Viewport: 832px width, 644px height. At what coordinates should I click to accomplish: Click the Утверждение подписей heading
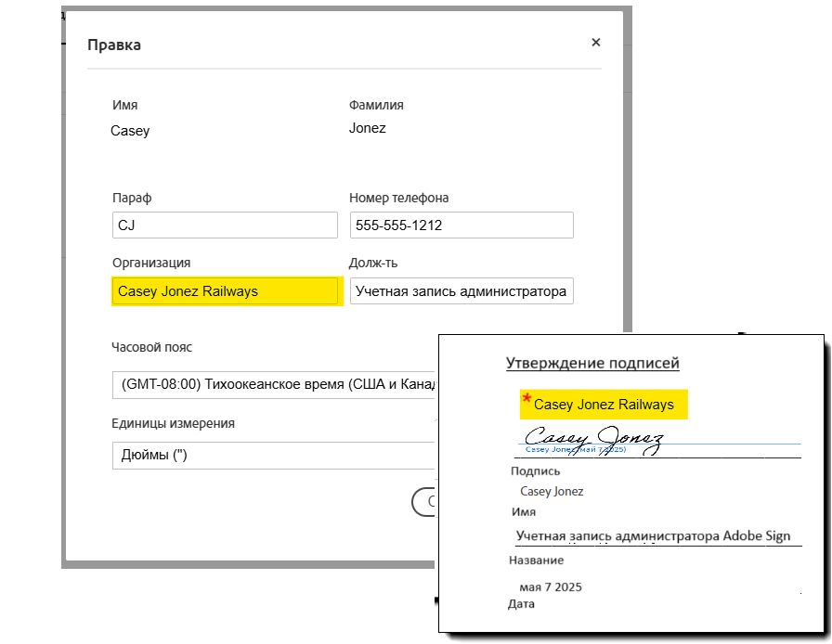click(592, 363)
